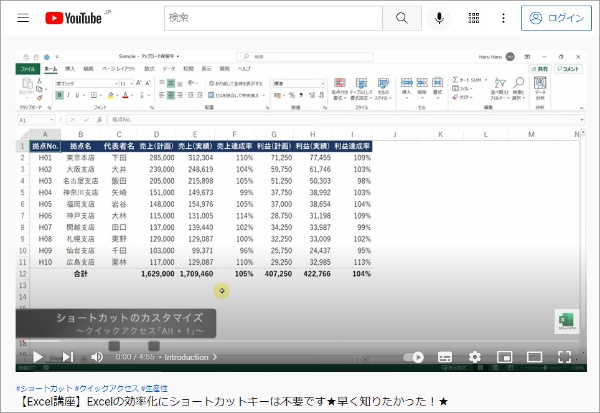Open the font name dropdown in Excel

pos(116,83)
